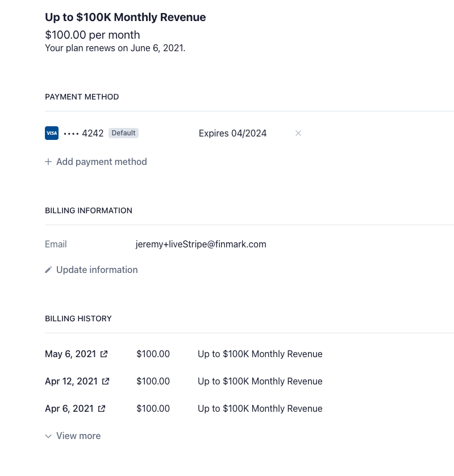Click the Expires 04/2024 text
Viewport: 454px width, 476px height.
pos(232,134)
